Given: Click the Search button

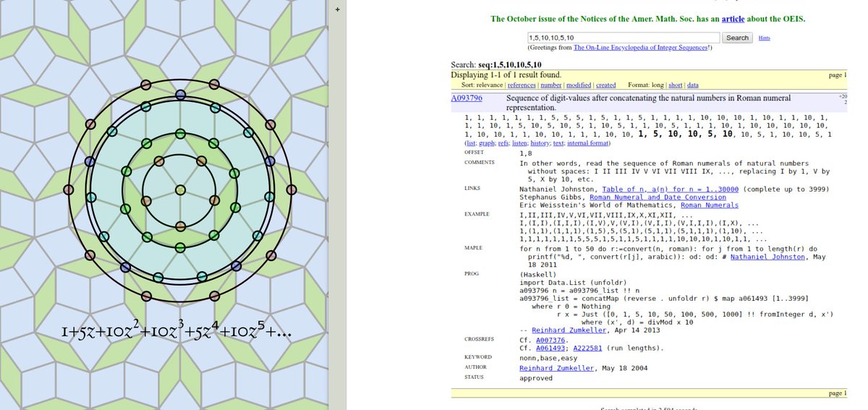Looking at the screenshot, I should 738,38.
